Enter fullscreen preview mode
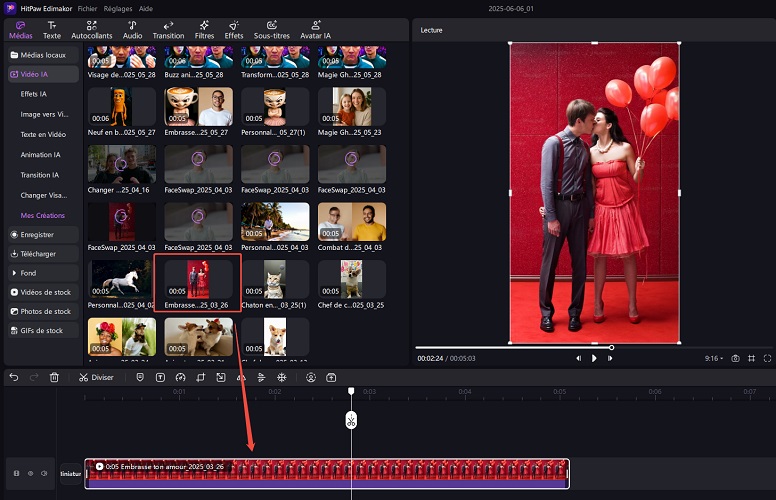This screenshot has width=776, height=500. 767,358
